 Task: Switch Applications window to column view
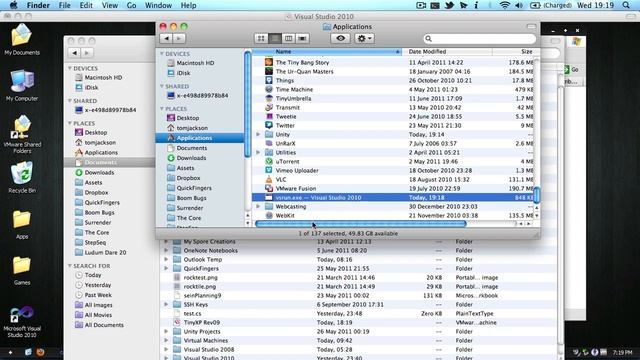(289, 38)
